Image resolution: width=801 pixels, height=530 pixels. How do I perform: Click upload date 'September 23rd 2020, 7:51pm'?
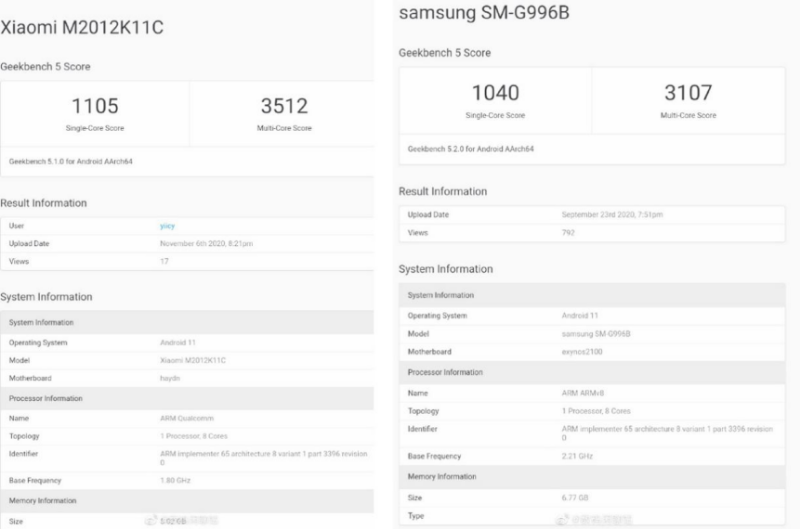(612, 214)
